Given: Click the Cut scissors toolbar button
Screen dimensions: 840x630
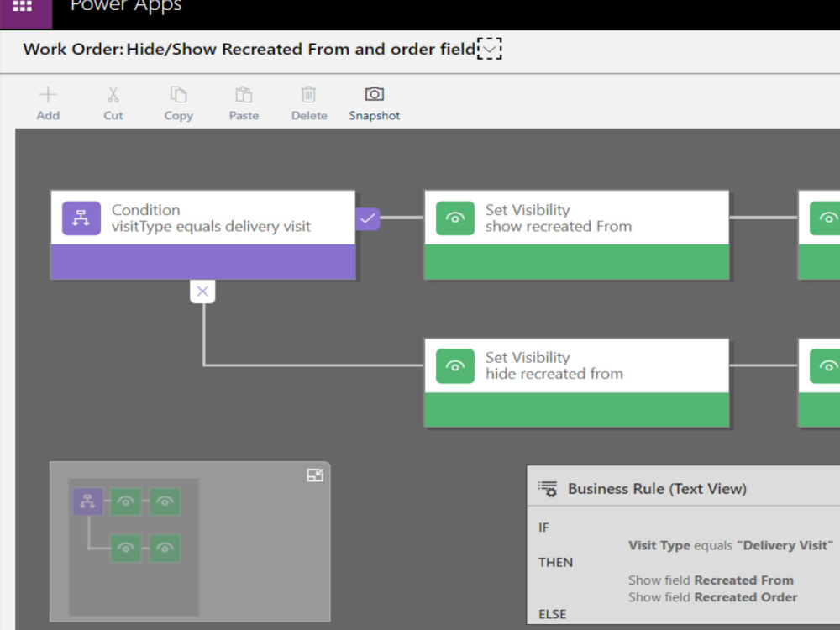Looking at the screenshot, I should (113, 104).
